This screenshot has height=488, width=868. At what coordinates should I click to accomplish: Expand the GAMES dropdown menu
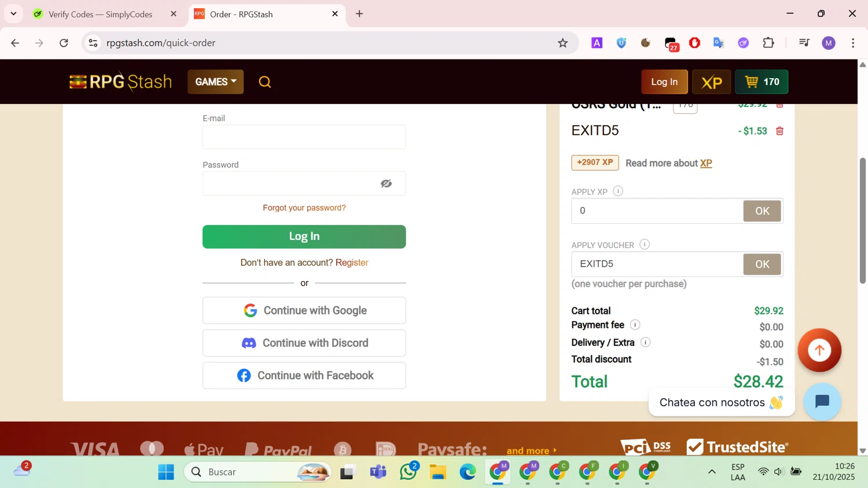pos(215,82)
